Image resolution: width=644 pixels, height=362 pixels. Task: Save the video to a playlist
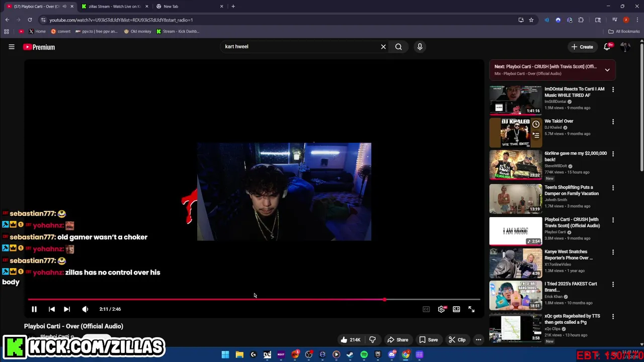coord(429,340)
